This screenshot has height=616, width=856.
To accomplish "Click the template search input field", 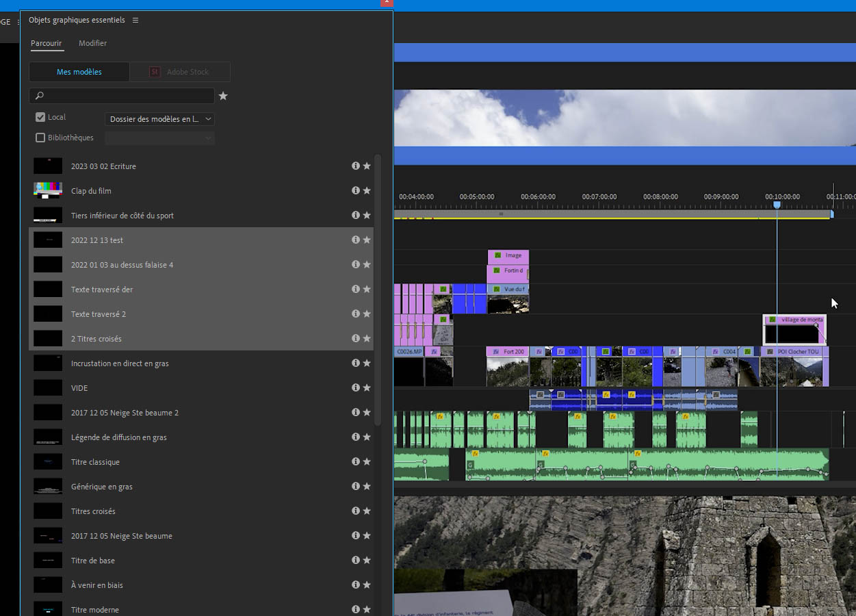I will point(123,96).
